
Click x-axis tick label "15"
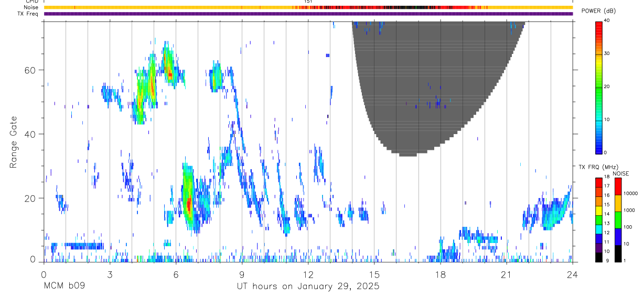pyautogui.click(x=374, y=274)
